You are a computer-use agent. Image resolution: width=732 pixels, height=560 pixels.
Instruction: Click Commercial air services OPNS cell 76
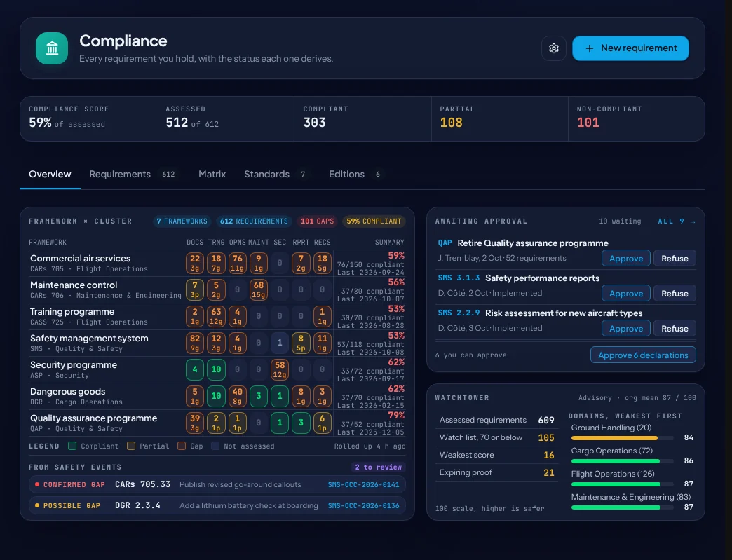point(237,264)
